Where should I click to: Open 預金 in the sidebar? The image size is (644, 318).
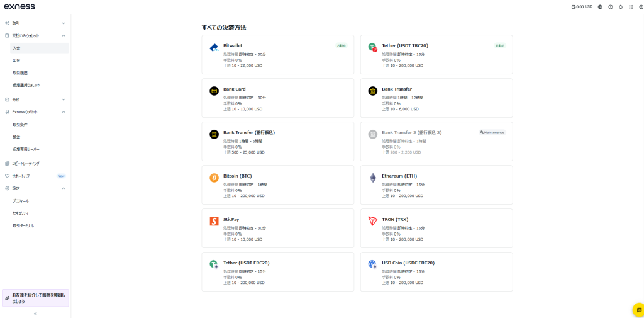pos(40,137)
